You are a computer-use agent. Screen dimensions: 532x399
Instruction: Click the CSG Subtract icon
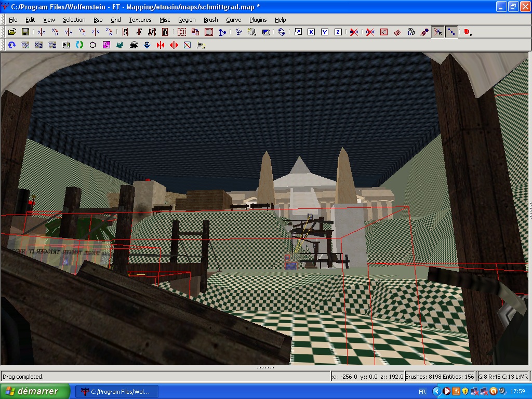[x=182, y=32]
